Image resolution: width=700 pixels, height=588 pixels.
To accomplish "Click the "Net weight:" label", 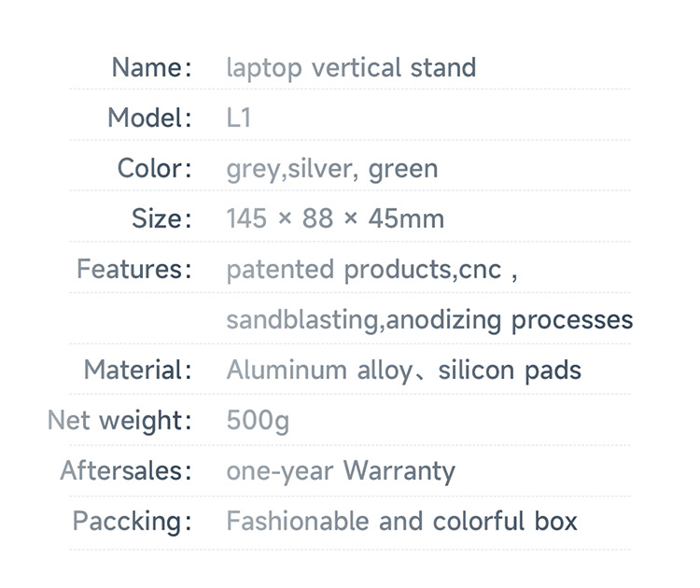I will coord(119,420).
